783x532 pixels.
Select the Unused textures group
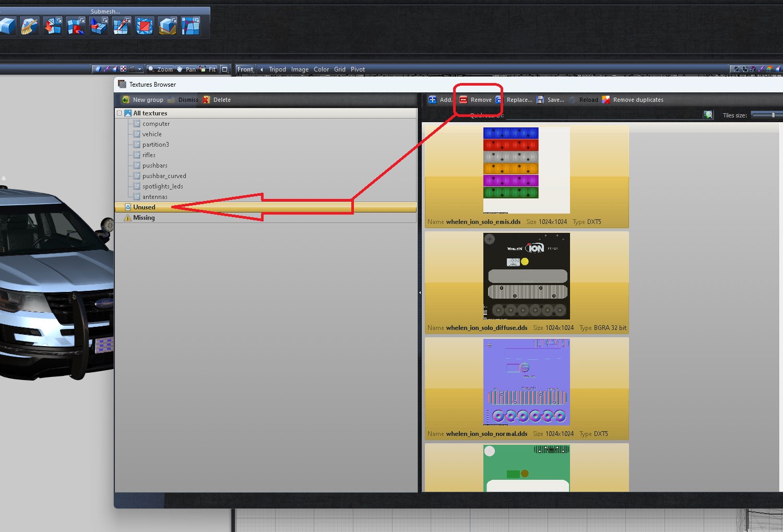tap(144, 207)
